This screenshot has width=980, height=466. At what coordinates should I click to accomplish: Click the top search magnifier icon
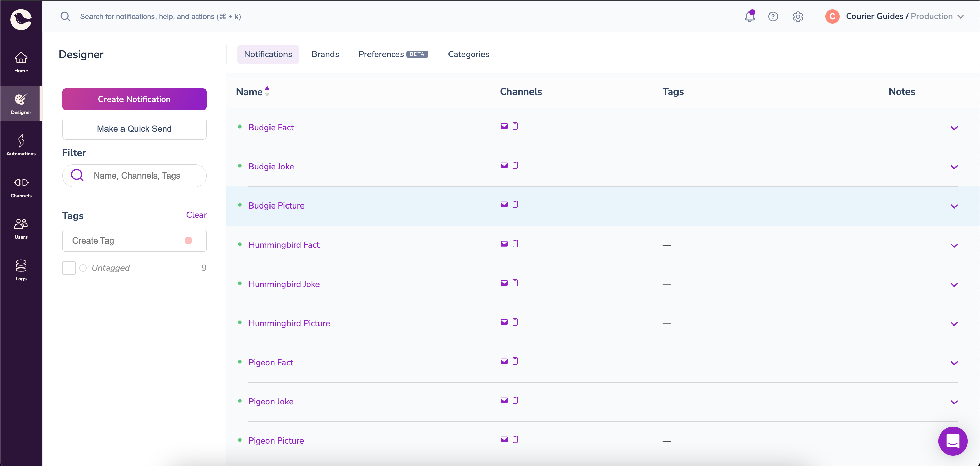pyautogui.click(x=65, y=16)
